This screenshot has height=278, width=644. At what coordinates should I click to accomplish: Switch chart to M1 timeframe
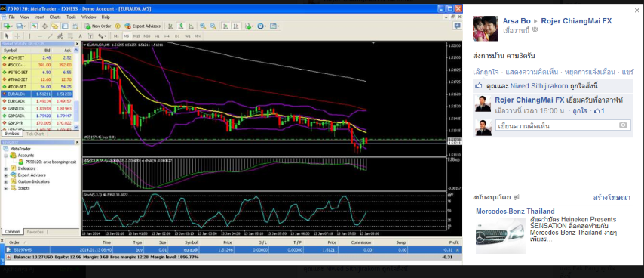[116, 36]
